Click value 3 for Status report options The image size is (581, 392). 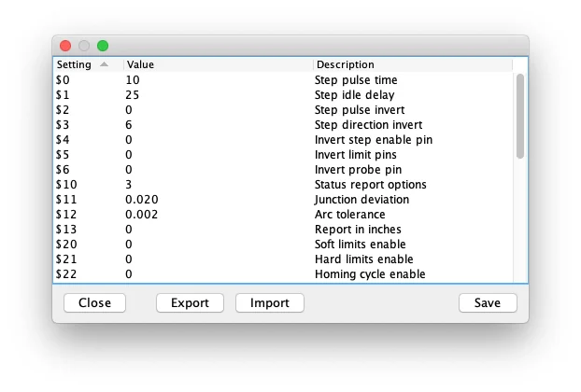129,185
